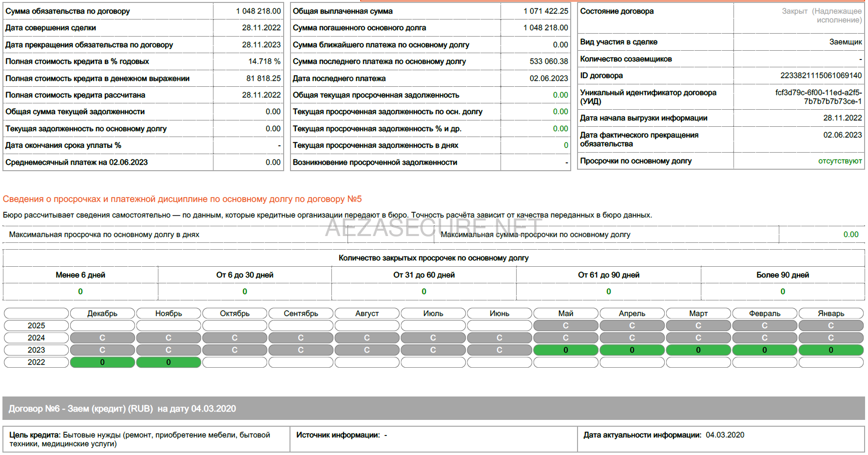Click green January 2023 payment cell
The height and width of the screenshot is (455, 868).
click(x=831, y=350)
